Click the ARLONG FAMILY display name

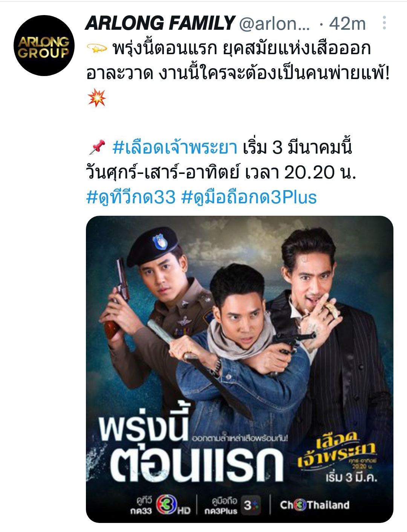pos(160,23)
